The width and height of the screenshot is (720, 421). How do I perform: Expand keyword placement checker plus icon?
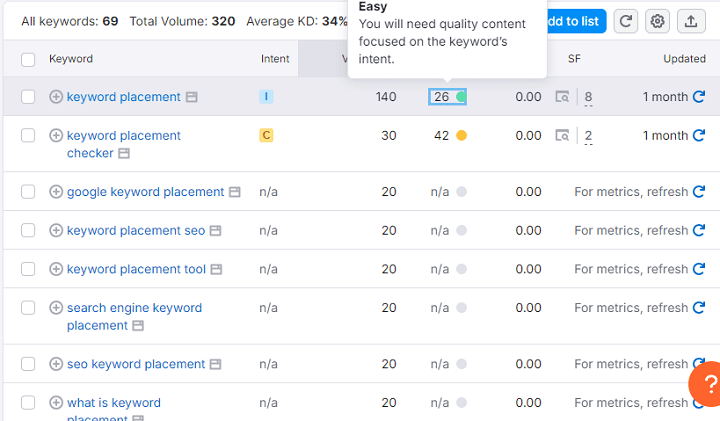tap(56, 136)
